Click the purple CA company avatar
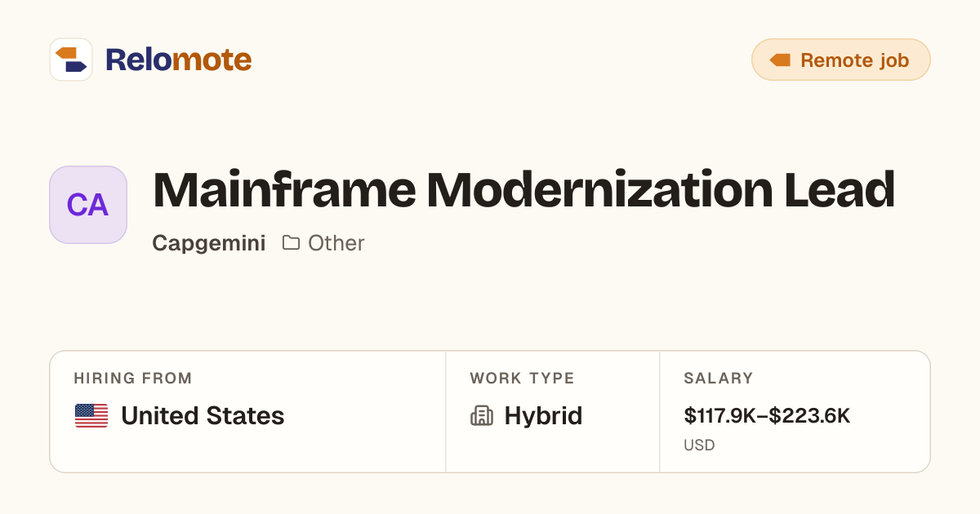This screenshot has height=514, width=980. click(88, 205)
